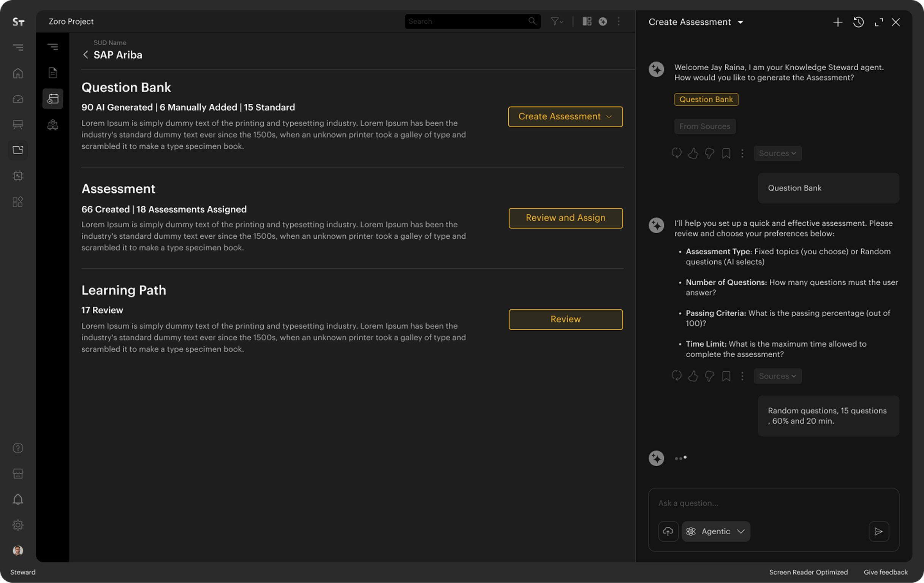
Task: Bookmark the first agent response
Action: [726, 153]
